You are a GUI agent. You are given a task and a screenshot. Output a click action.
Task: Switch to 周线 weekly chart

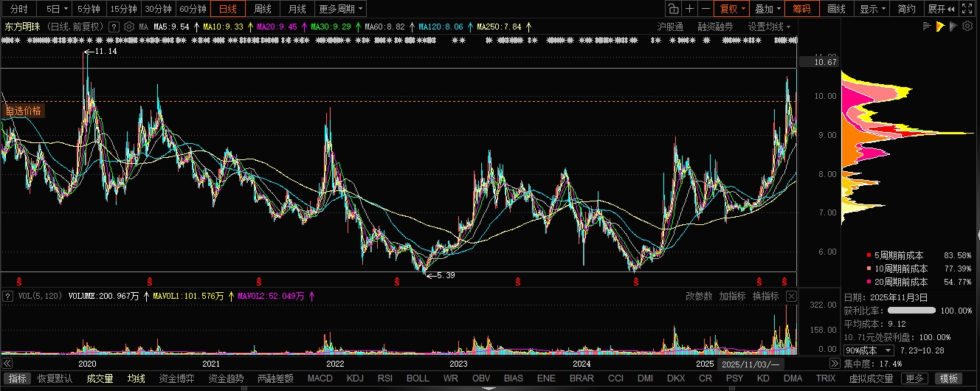[263, 9]
